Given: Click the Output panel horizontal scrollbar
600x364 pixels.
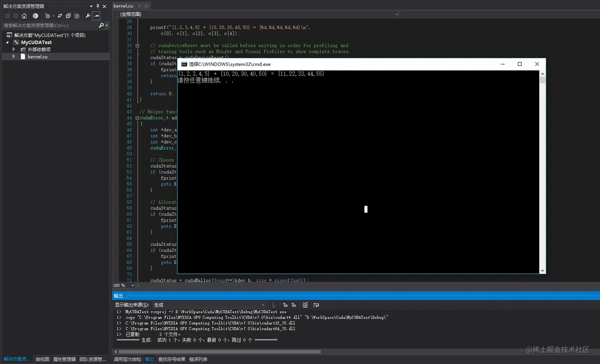Looking at the screenshot, I should [x=219, y=352].
